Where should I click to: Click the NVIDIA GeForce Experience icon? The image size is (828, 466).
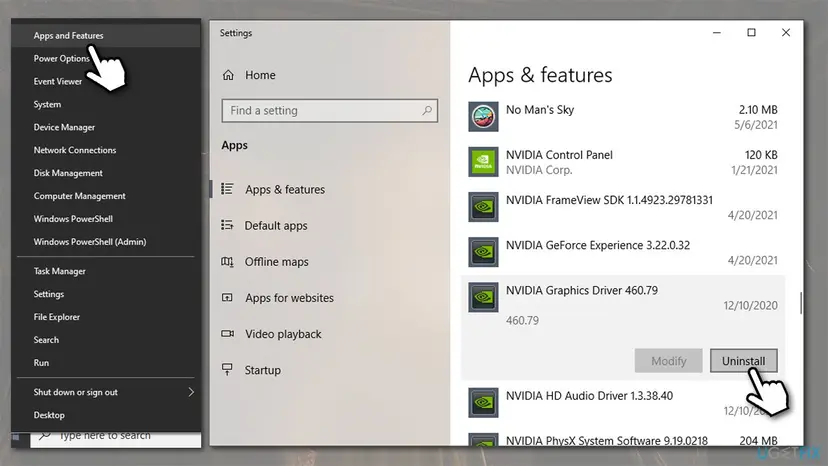(483, 252)
